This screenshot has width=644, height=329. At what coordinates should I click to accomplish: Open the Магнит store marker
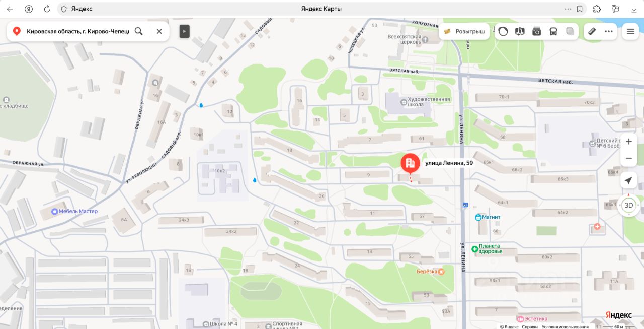(488, 217)
